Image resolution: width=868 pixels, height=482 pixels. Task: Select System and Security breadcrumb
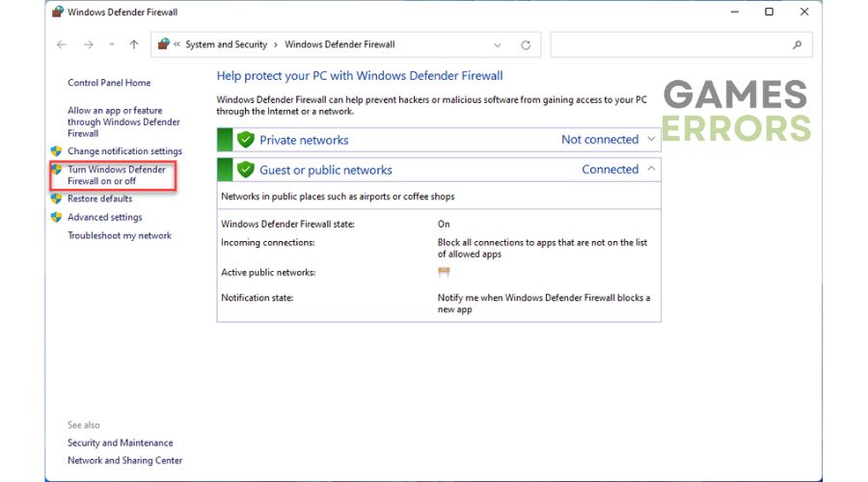coord(227,44)
